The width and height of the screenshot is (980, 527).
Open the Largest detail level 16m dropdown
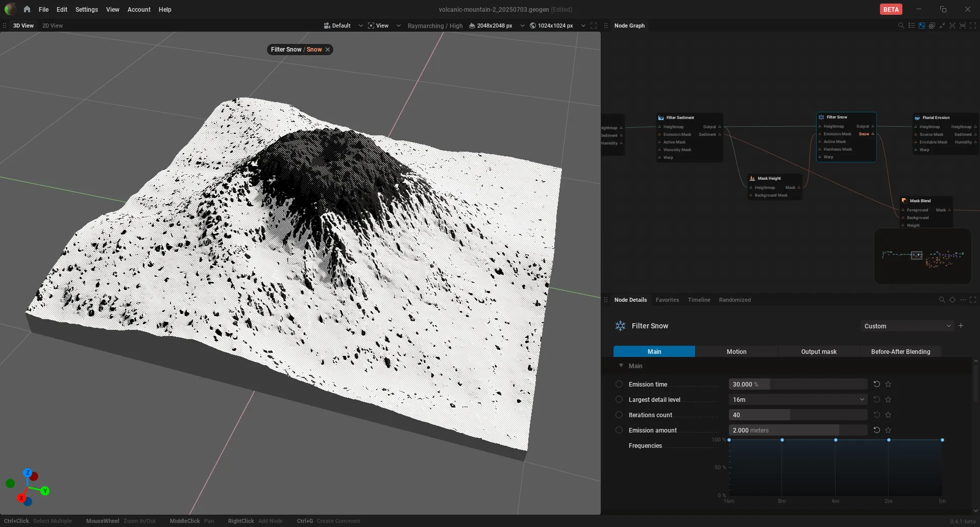point(798,399)
